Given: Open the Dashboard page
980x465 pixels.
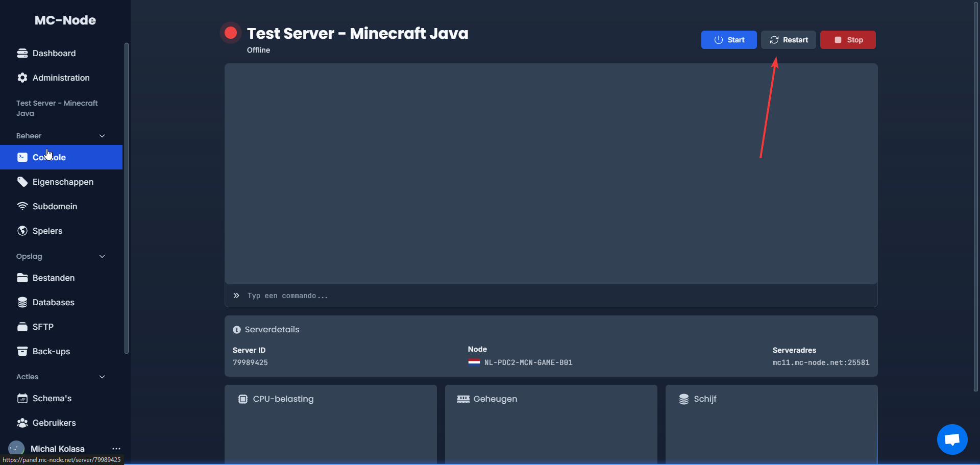Looking at the screenshot, I should 61,53.
